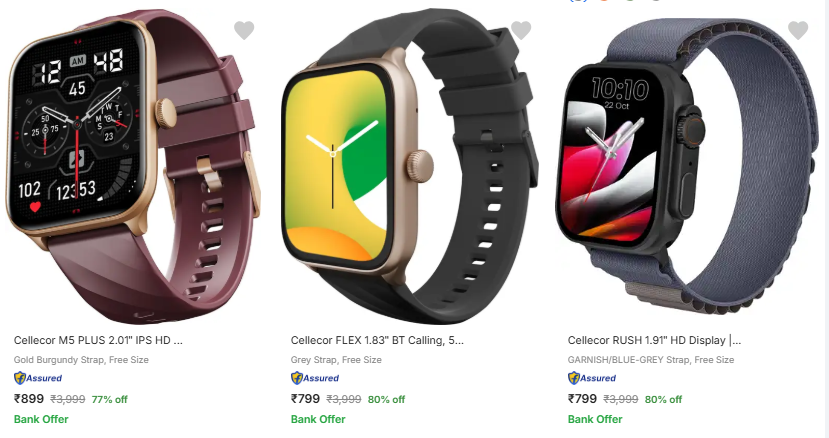Click 77% off discount label
This screenshot has height=438, width=829.
[109, 399]
